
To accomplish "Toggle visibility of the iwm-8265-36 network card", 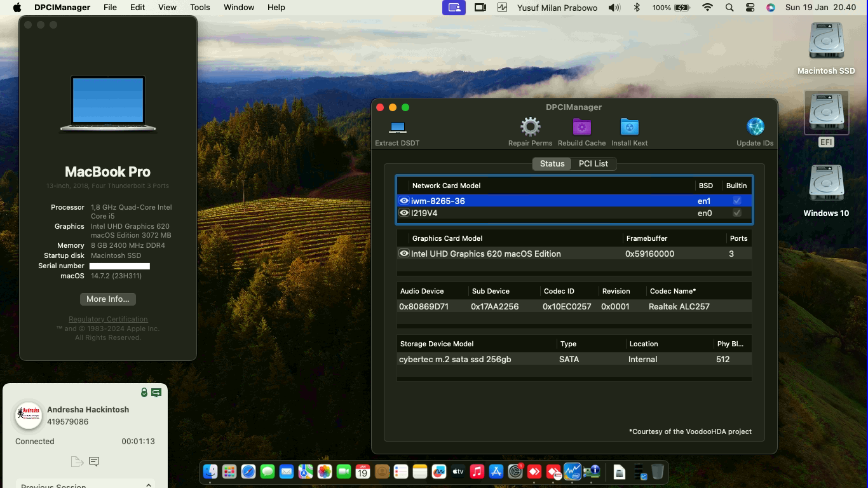I will 404,201.
